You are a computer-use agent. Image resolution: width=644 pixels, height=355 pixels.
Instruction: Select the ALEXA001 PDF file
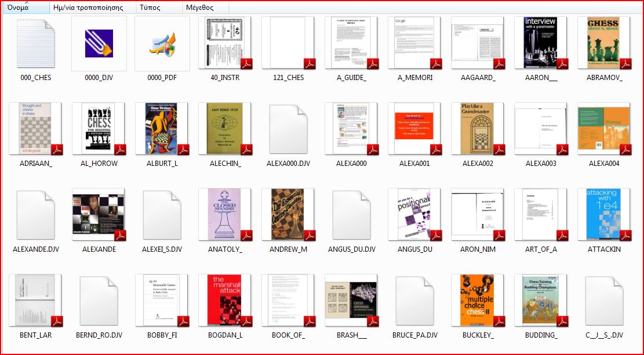click(x=415, y=129)
